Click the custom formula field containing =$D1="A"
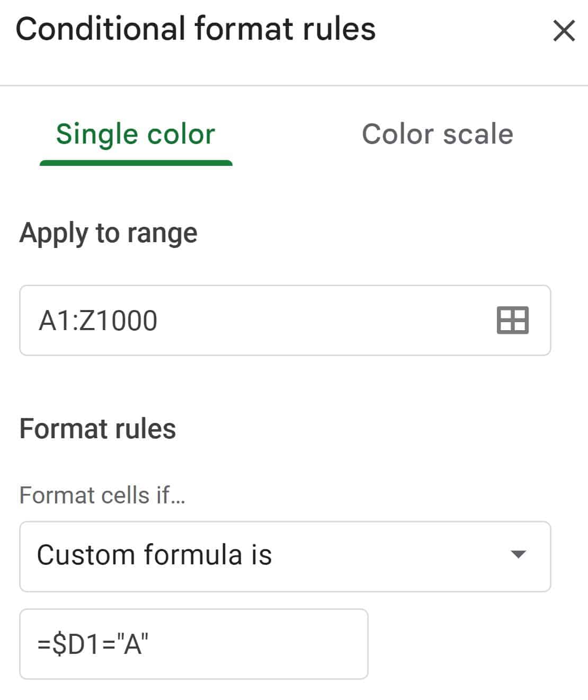 (x=193, y=644)
